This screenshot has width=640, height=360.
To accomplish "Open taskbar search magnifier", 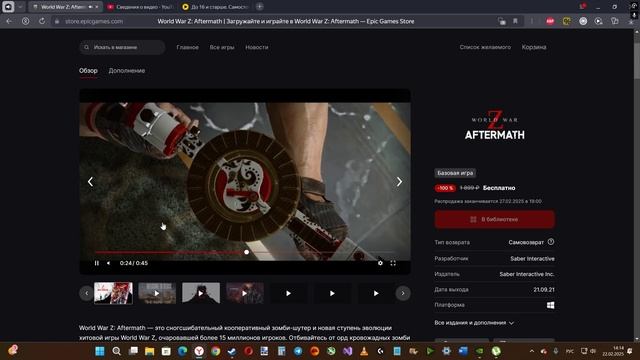I will [116, 351].
